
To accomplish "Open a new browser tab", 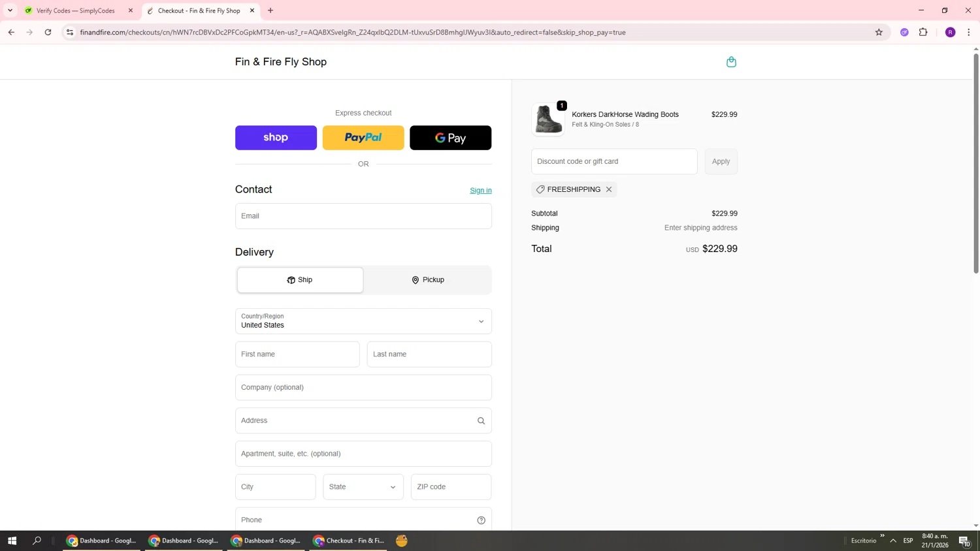I will pos(270,10).
